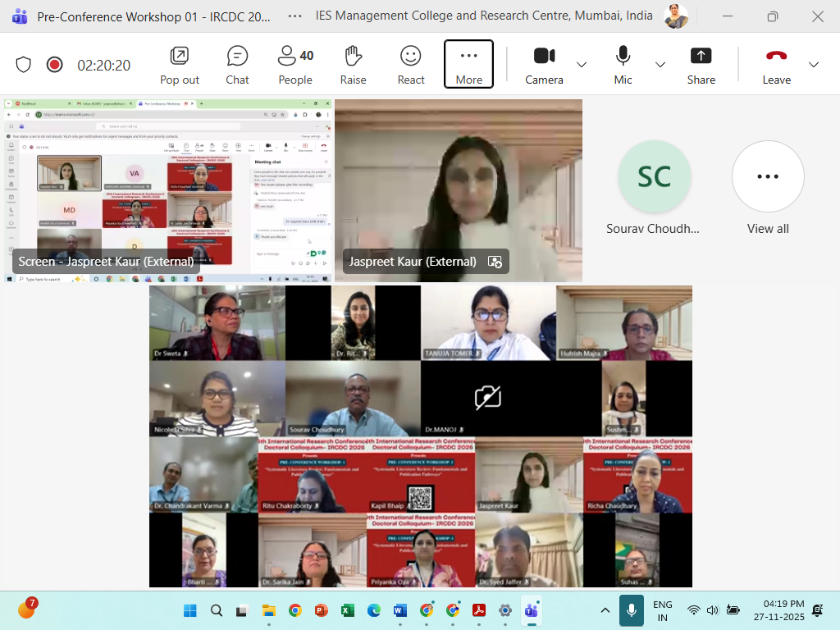The image size is (840, 630).
Task: Open Word from taskbar
Action: (400, 610)
